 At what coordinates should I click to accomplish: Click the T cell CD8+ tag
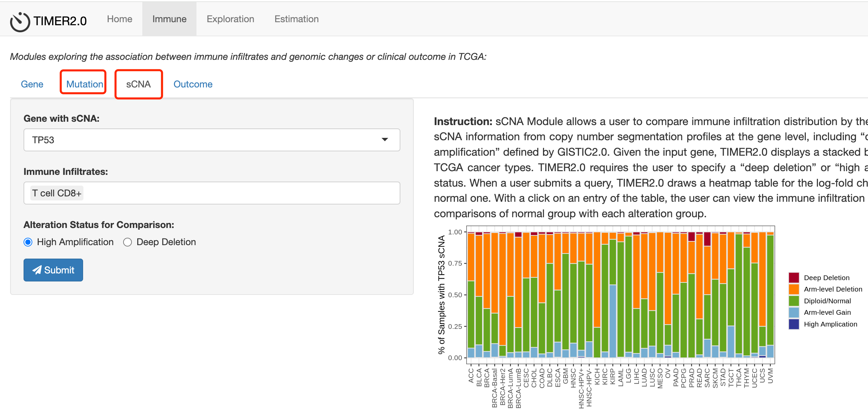point(57,193)
